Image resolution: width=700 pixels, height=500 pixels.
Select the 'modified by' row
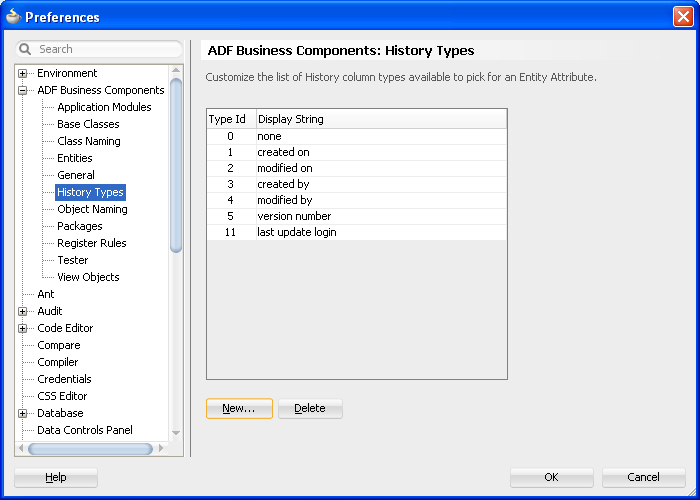point(357,200)
